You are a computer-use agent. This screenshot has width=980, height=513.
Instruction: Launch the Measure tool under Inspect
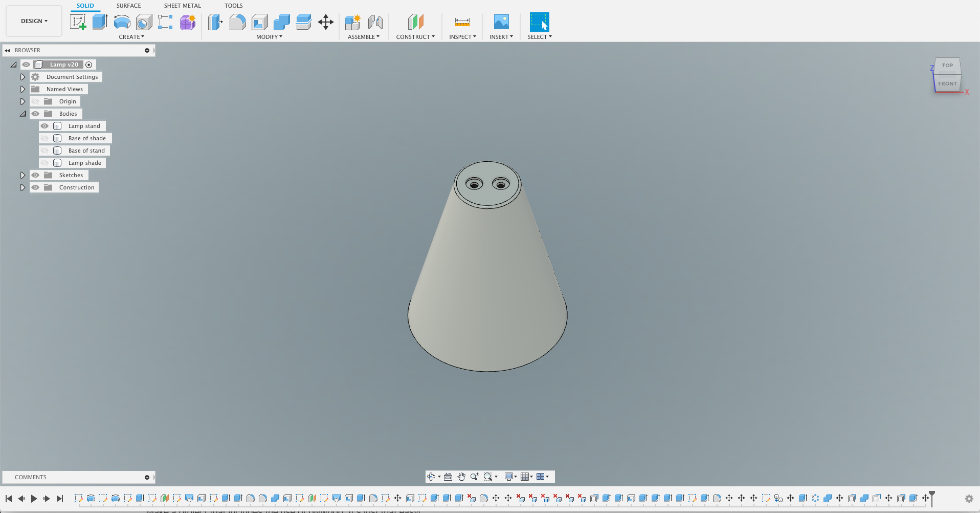point(461,22)
